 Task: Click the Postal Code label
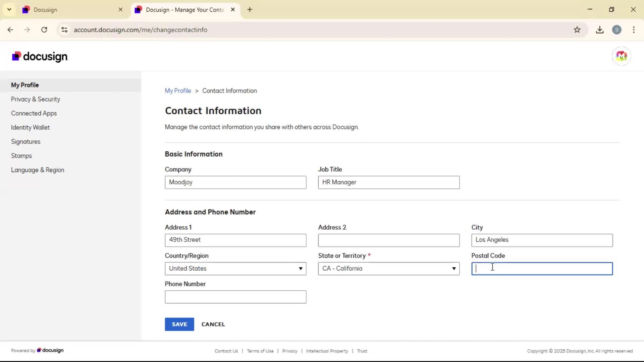pyautogui.click(x=488, y=256)
